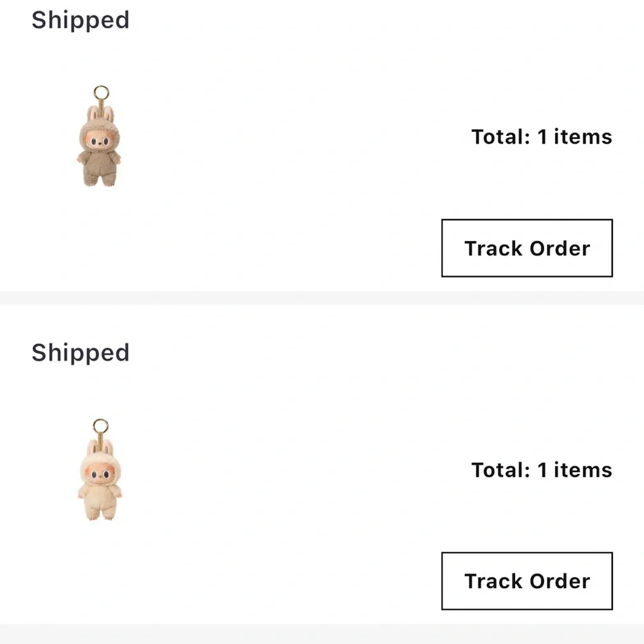Click the gray divider between the two orders
Screen dimensions: 644x644
(322, 298)
